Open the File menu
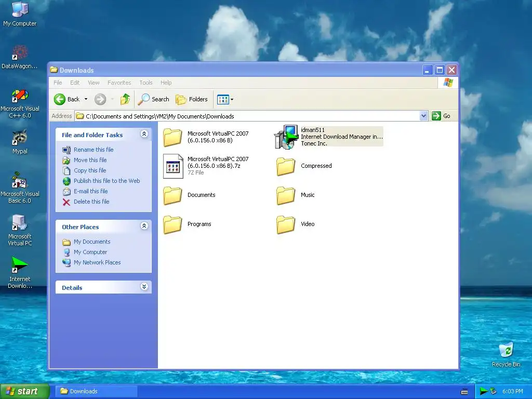The width and height of the screenshot is (532, 399). tap(58, 83)
